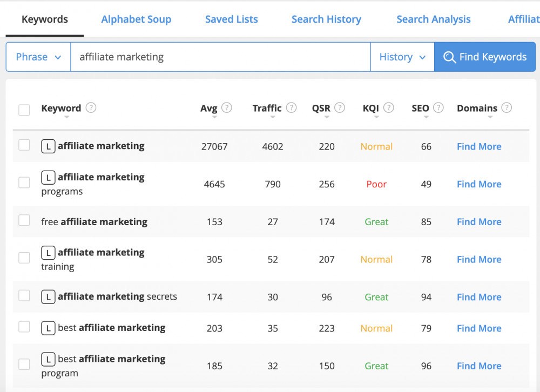540x392 pixels.
Task: Sort by Avg column header
Action: (x=208, y=108)
